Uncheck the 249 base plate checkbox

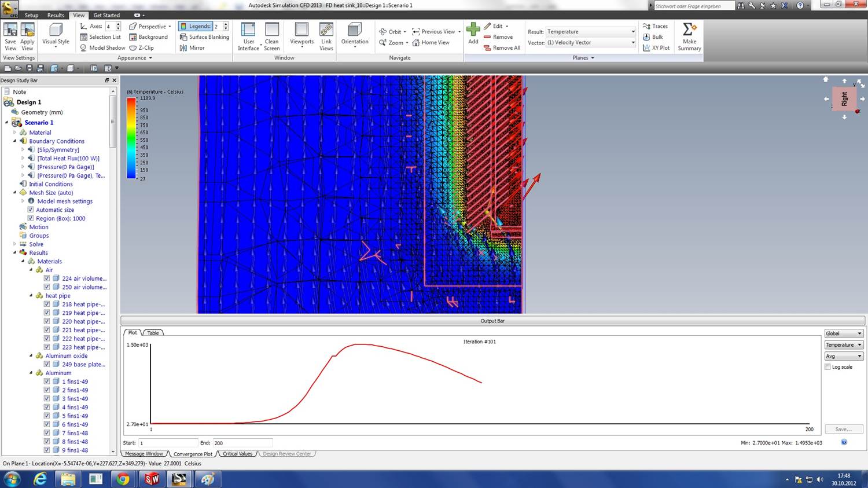point(47,364)
